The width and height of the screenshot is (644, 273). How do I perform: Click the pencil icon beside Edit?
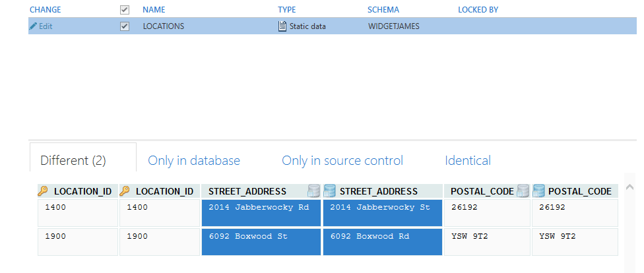[33, 26]
